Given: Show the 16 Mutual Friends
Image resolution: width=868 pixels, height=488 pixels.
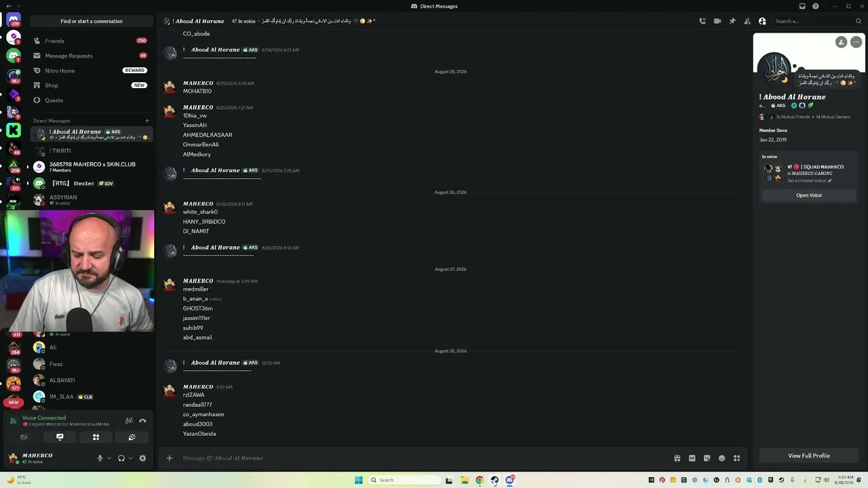Looking at the screenshot, I should point(793,117).
